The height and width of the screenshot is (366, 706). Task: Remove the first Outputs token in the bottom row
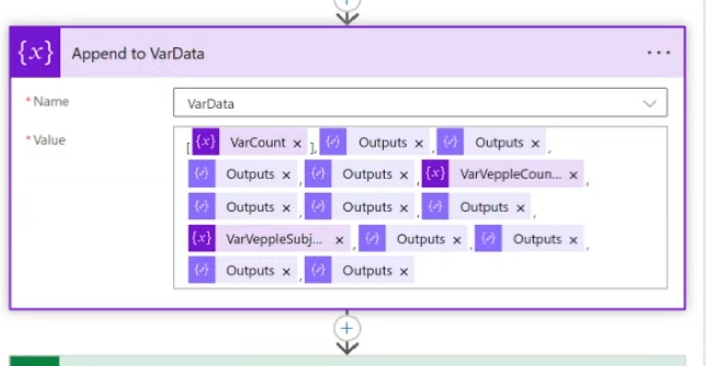click(x=286, y=272)
